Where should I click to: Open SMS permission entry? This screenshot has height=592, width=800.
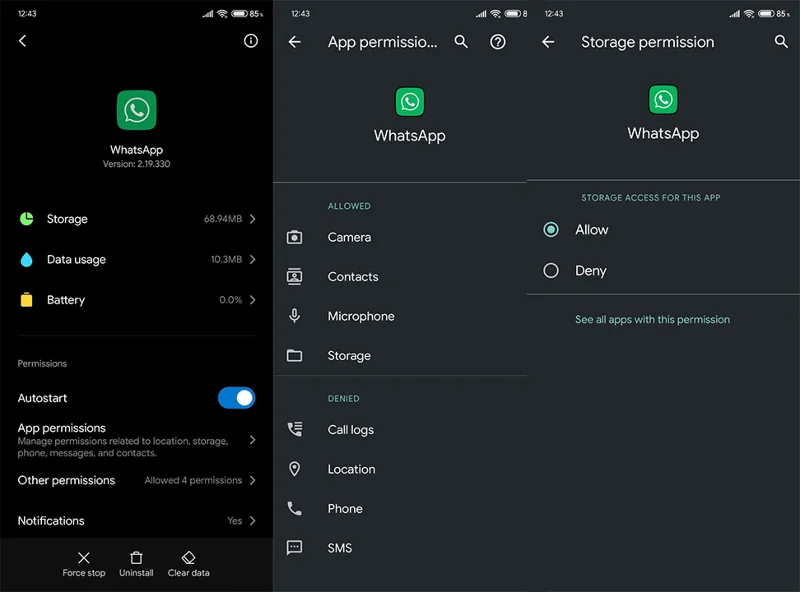400,548
